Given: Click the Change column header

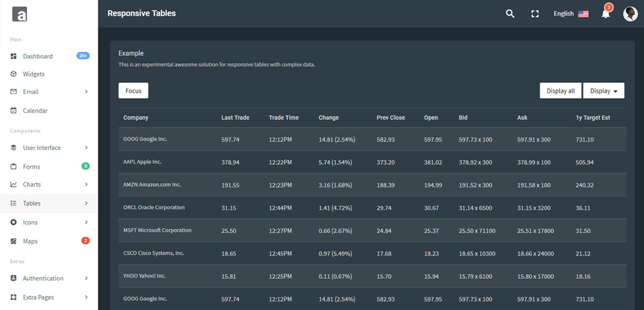Looking at the screenshot, I should (x=329, y=118).
